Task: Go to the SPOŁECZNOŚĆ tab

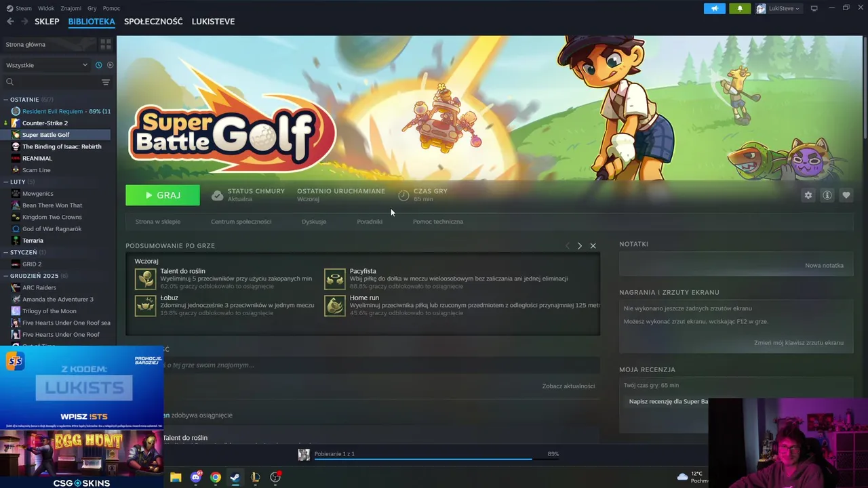Action: [x=153, y=22]
